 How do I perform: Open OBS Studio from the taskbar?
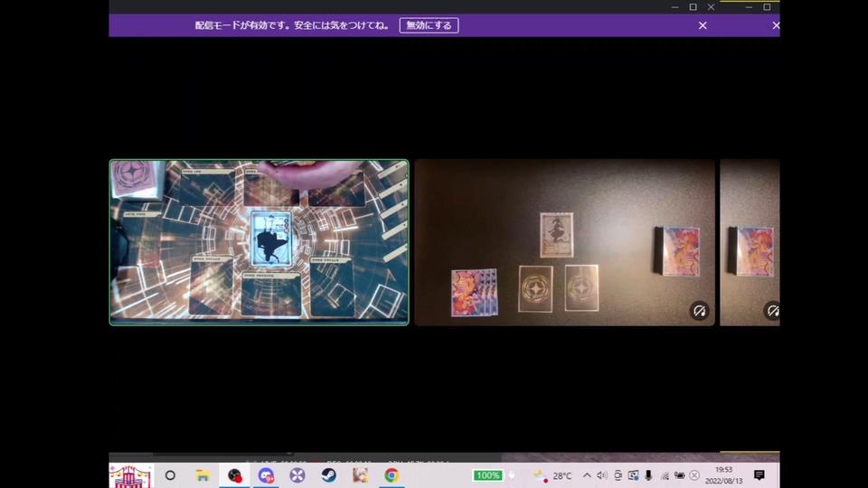234,475
